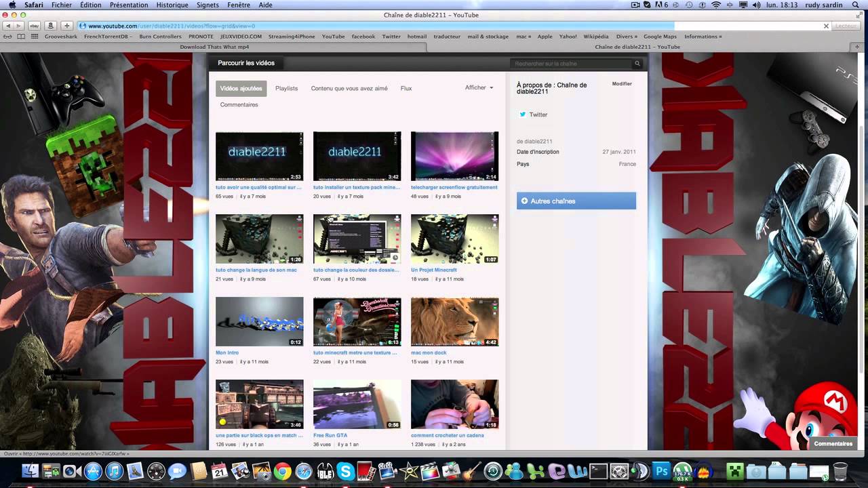Open Contenu que vous avez aimé tab
The image size is (868, 488).
coord(349,88)
